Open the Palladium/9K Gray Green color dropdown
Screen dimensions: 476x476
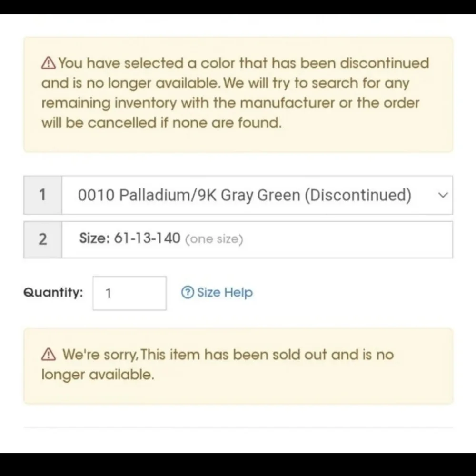click(257, 195)
